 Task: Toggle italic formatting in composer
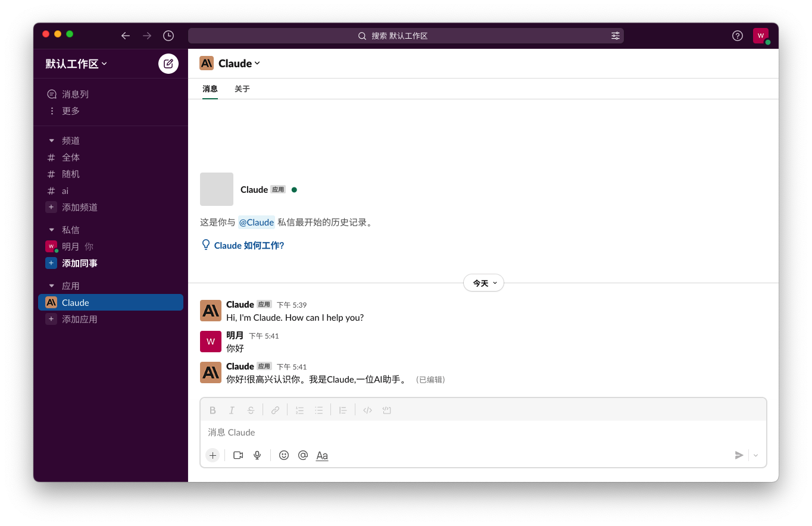click(x=232, y=410)
